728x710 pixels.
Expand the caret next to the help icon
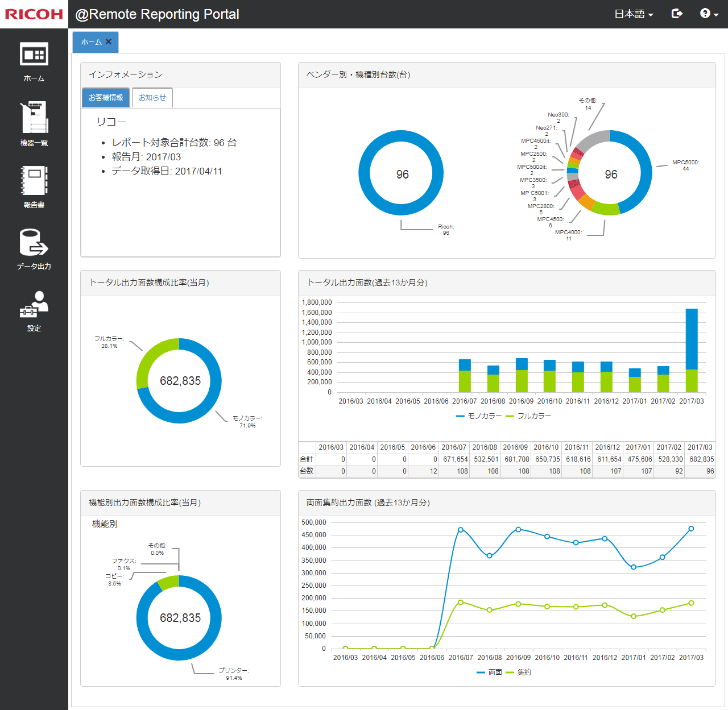coord(715,16)
